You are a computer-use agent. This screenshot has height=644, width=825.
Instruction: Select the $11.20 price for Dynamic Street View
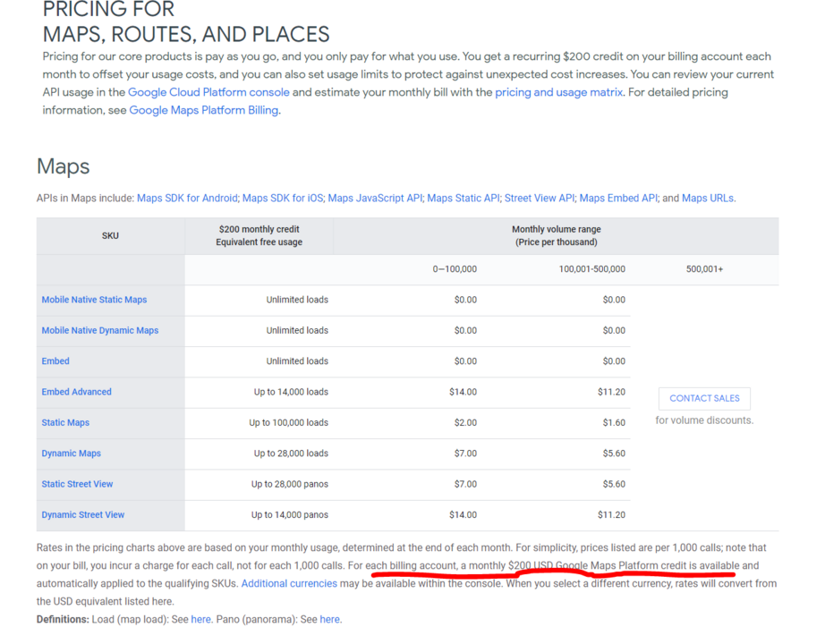click(x=611, y=515)
